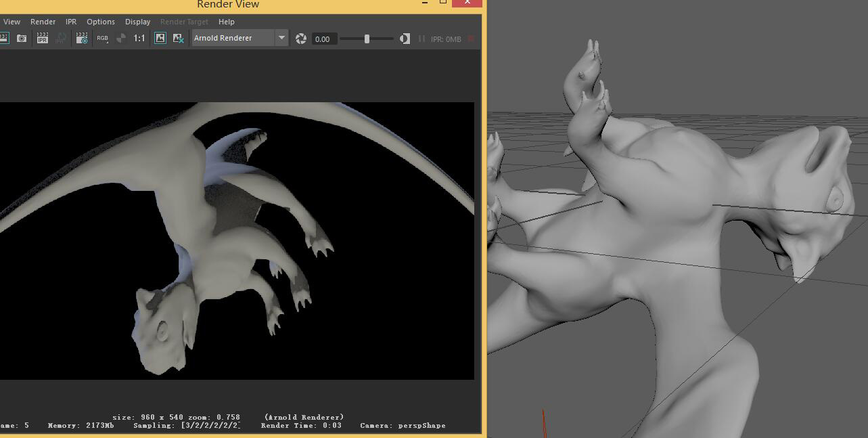
Task: Click the Sampling: [3/2/2/2/2/2] status text
Action: click(187, 426)
